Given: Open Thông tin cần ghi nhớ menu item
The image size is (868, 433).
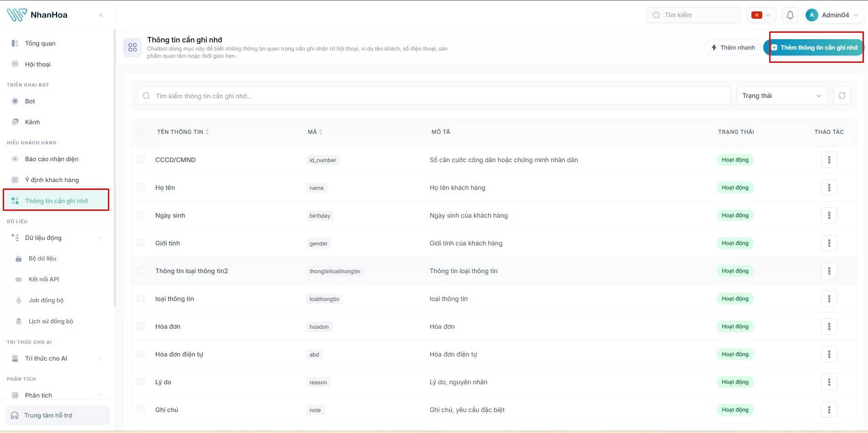Looking at the screenshot, I should pyautogui.click(x=56, y=201).
